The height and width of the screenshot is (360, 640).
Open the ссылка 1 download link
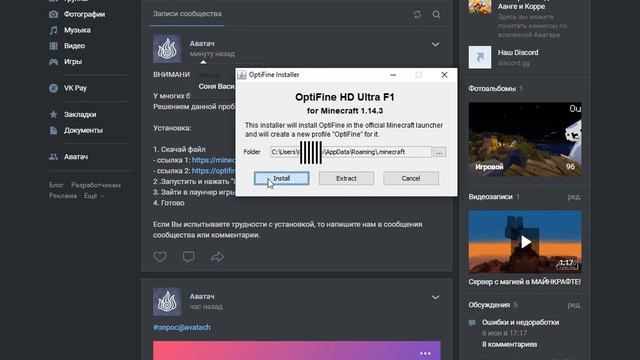click(213, 160)
